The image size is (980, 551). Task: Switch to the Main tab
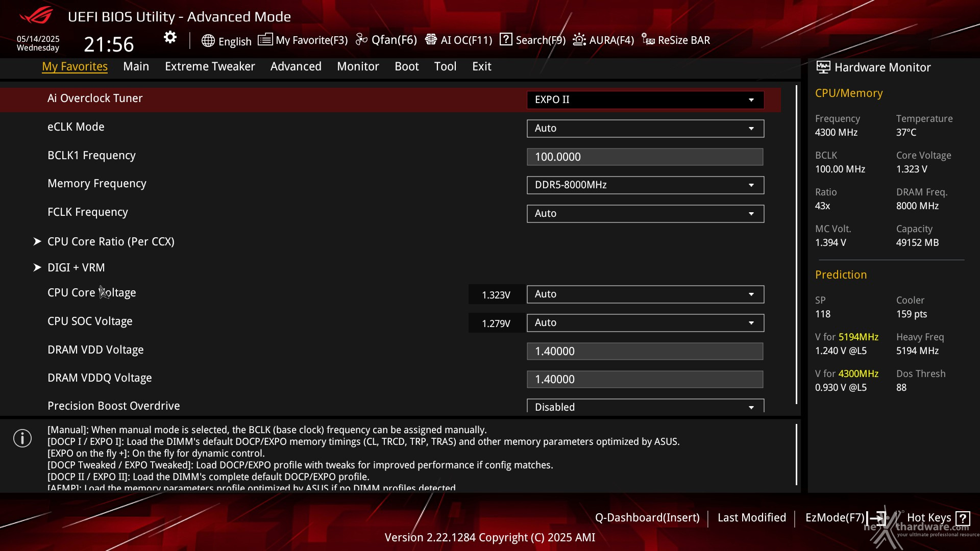pos(136,66)
